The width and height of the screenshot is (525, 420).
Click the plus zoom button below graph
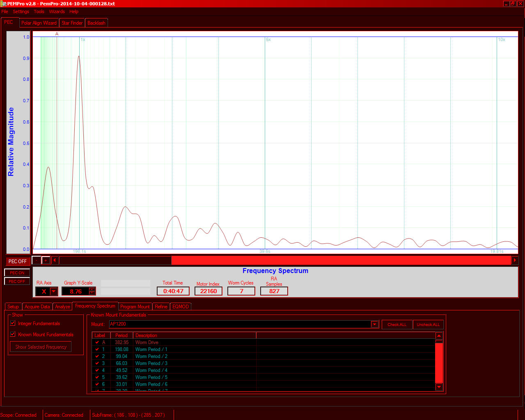[x=46, y=260]
